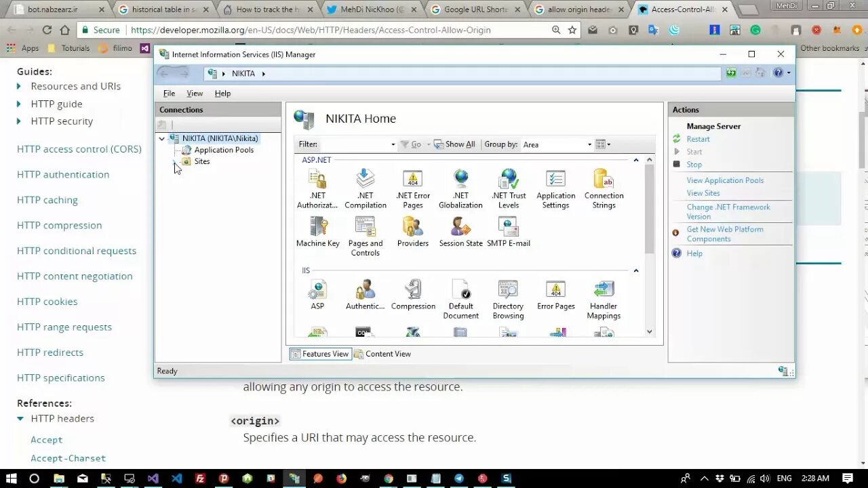Open Application Settings feature icon
The height and width of the screenshot is (488, 868).
(x=555, y=189)
